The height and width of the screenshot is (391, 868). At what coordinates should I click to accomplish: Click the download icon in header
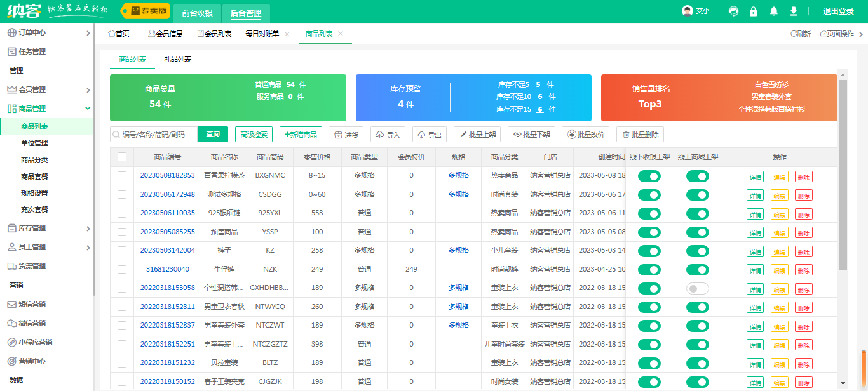(794, 11)
